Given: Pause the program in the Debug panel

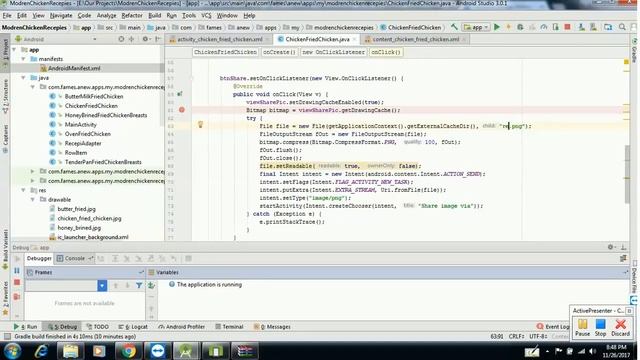Looking at the screenshot, I should (17, 271).
